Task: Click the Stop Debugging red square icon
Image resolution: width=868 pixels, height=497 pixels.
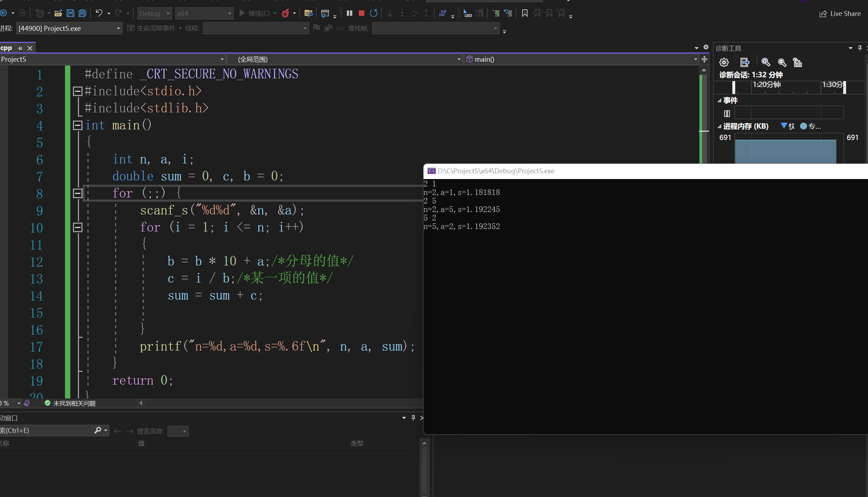Action: click(361, 13)
